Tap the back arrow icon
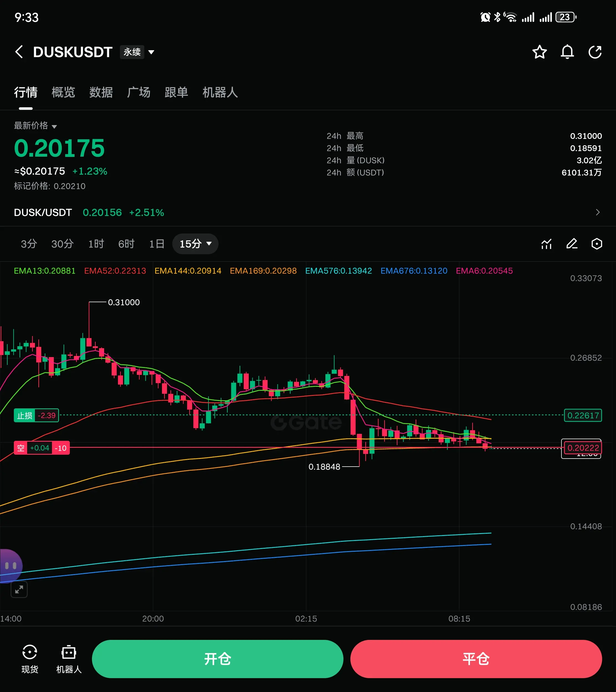This screenshot has width=616, height=692. pos(19,52)
